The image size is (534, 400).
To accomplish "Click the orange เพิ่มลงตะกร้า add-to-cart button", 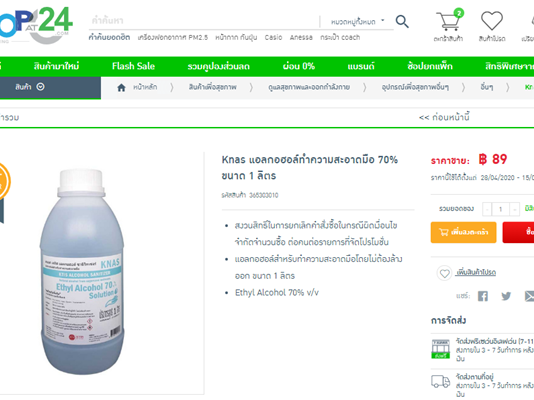I will coord(463,232).
